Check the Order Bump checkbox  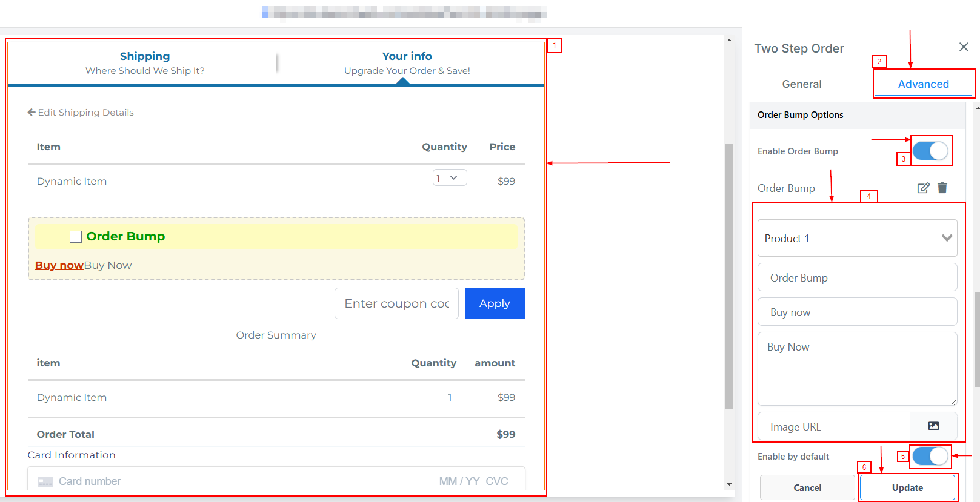tap(76, 237)
